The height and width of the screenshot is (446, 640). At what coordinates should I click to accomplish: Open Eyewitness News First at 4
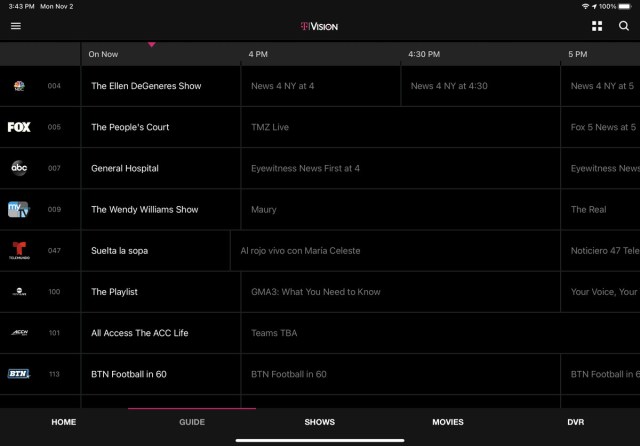coord(401,168)
